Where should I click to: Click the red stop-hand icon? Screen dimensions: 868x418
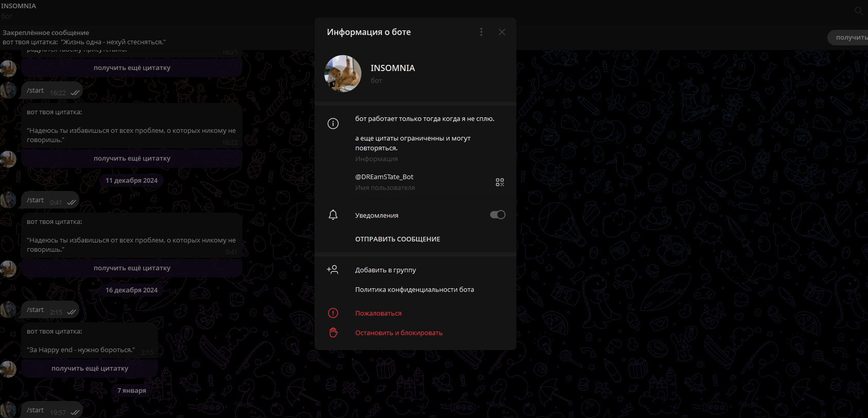333,333
